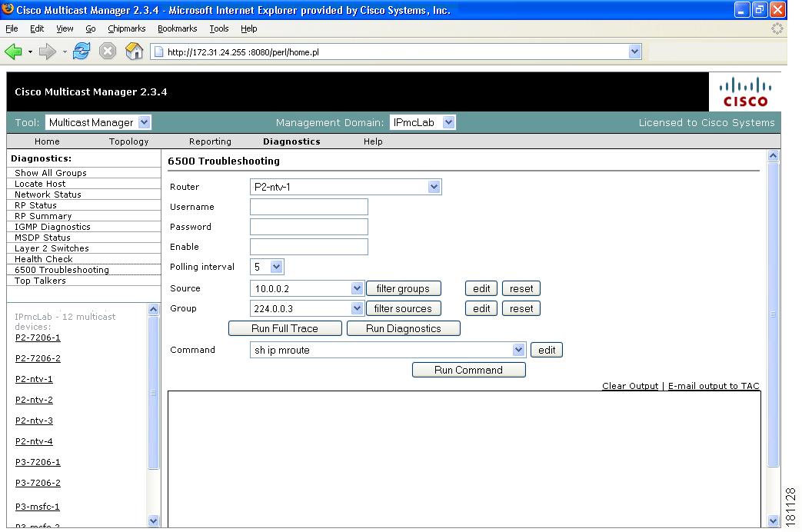Click the browser Back arrow icon
Image resolution: width=802 pixels, height=532 pixels.
point(13,52)
